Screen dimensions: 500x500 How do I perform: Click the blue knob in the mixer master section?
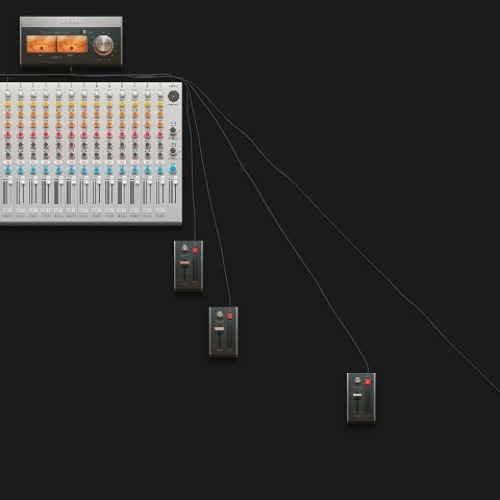[173, 169]
